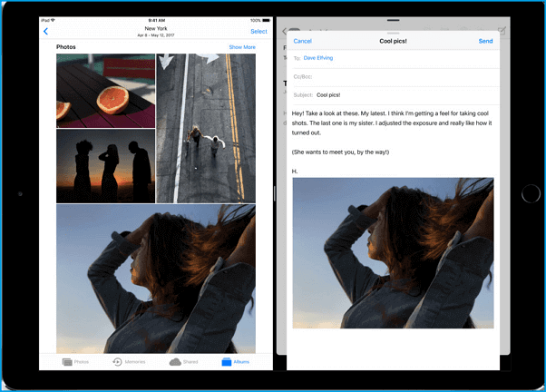Cancel the Cool pics! email draft
This screenshot has width=546, height=392.
[302, 41]
